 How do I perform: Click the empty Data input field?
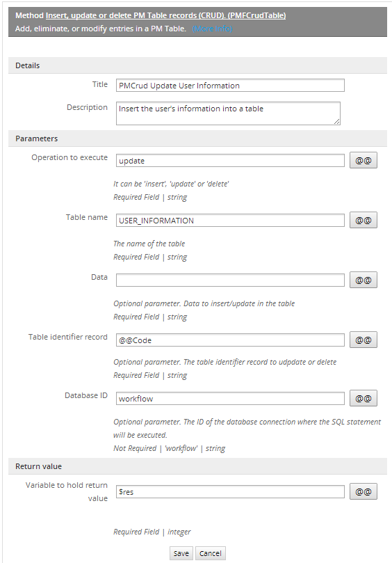click(x=230, y=280)
